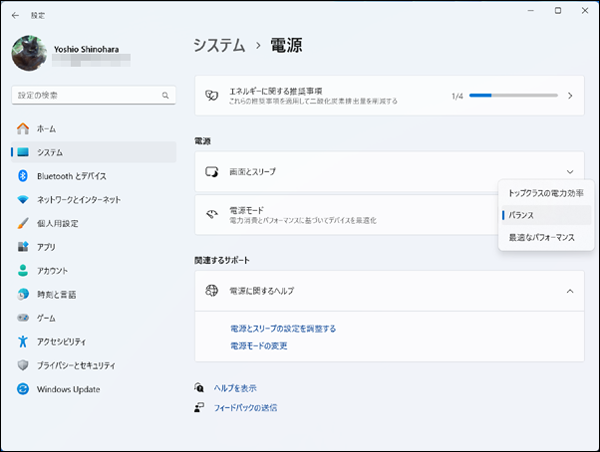Click the Bluetooth とデバイス icon
Viewport: 600px width, 452px height.
[x=22, y=176]
